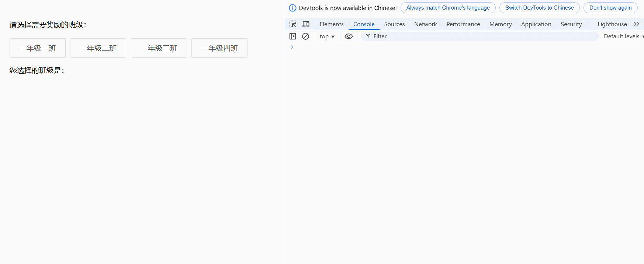
Task: Select the 一年级一班 class button
Action: [x=38, y=48]
